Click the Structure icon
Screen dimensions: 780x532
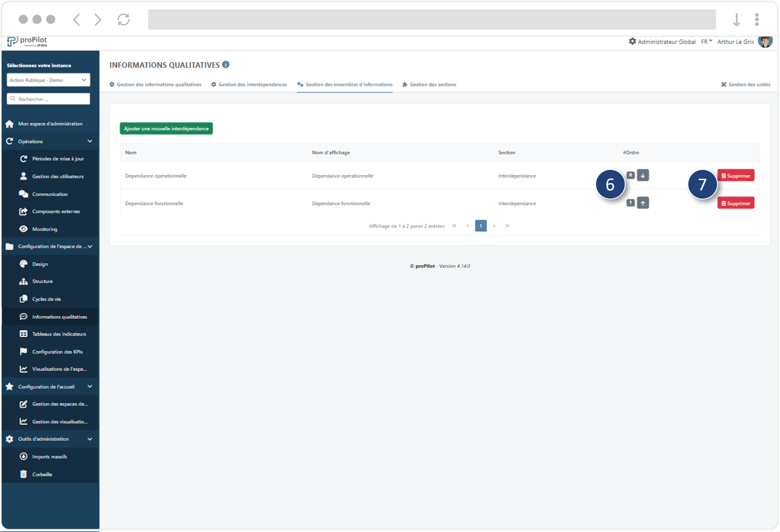pos(23,281)
